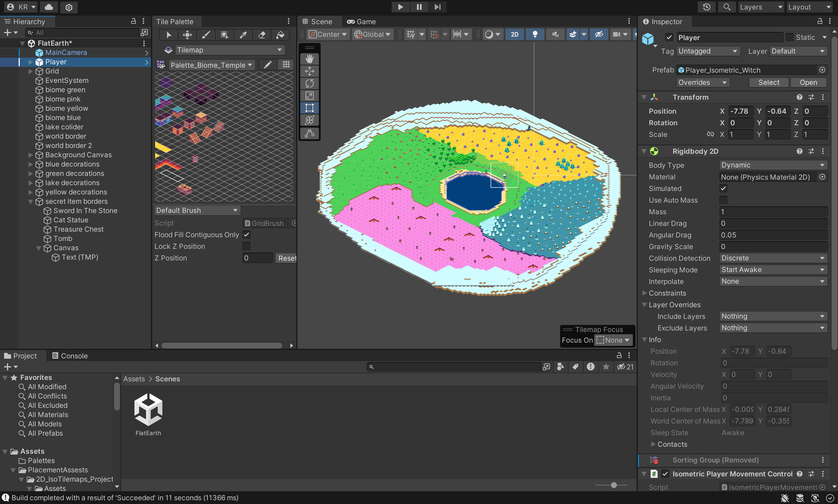The height and width of the screenshot is (504, 838).
Task: Click the Z Position Reset button
Action: (x=287, y=258)
